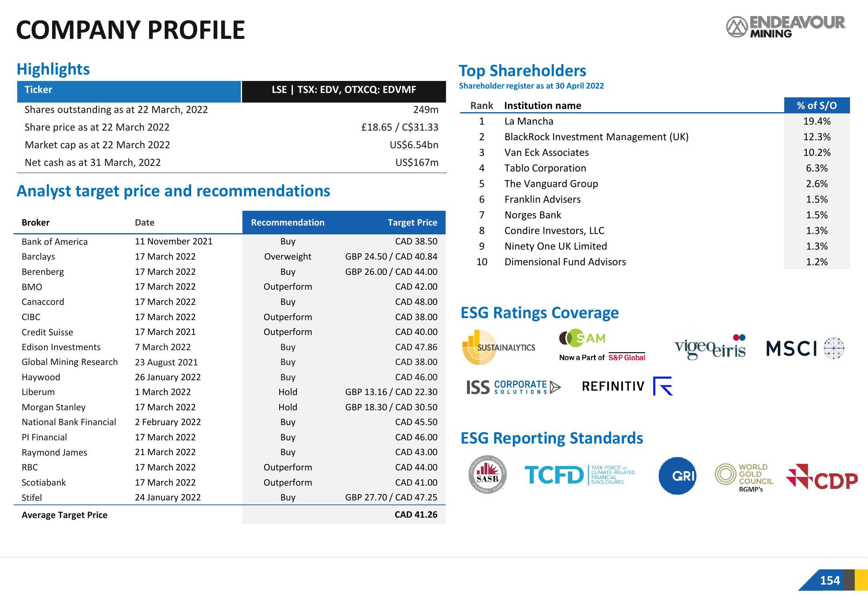Screen dimensions: 868x601
Task: Click the Recommendation column header
Action: point(288,222)
